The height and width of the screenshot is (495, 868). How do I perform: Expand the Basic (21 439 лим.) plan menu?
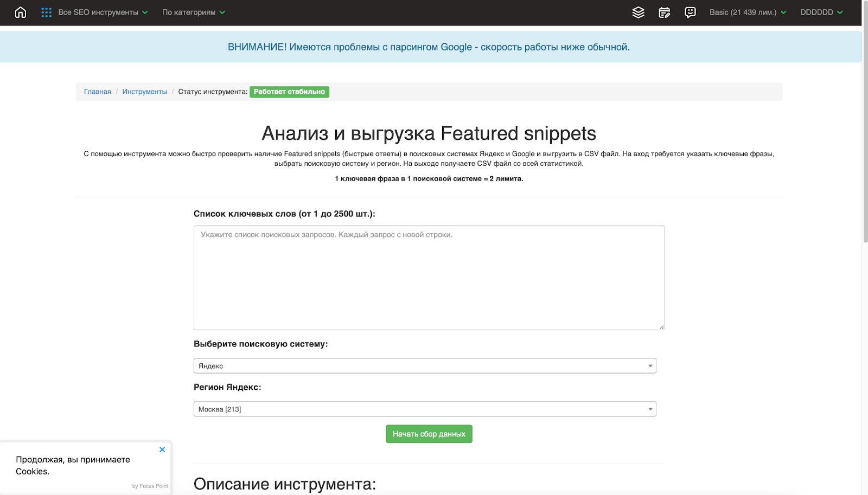tap(744, 12)
